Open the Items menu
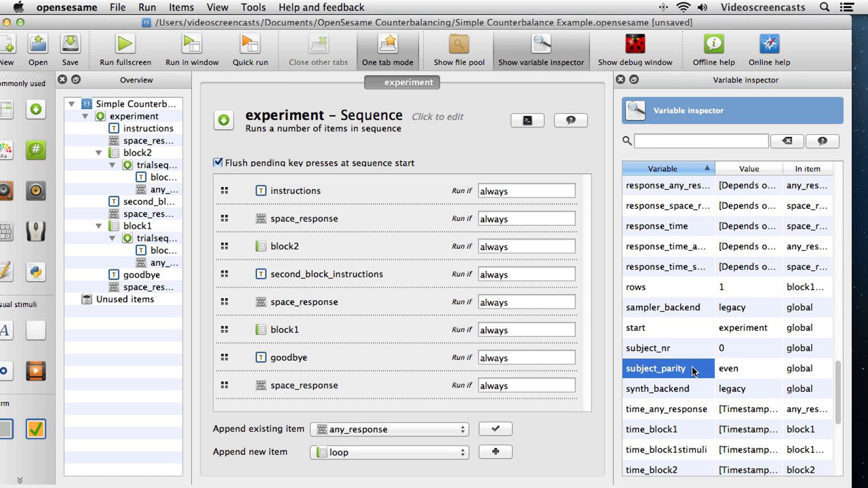 tap(181, 7)
